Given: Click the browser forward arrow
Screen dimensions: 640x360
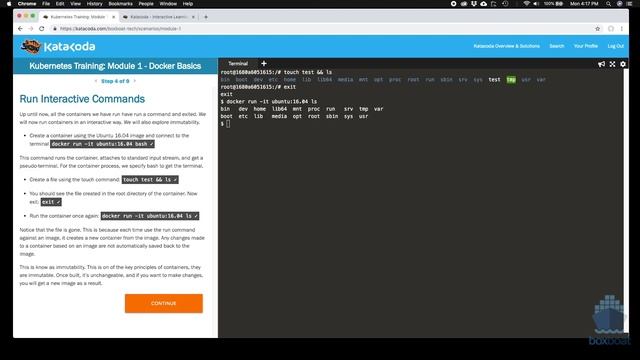Looking at the screenshot, I should pos(31,29).
